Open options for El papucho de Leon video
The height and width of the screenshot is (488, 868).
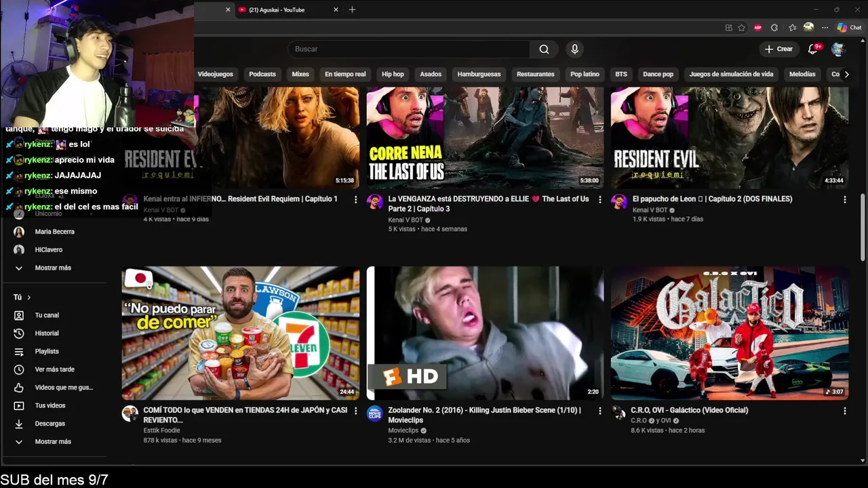pyautogui.click(x=844, y=199)
